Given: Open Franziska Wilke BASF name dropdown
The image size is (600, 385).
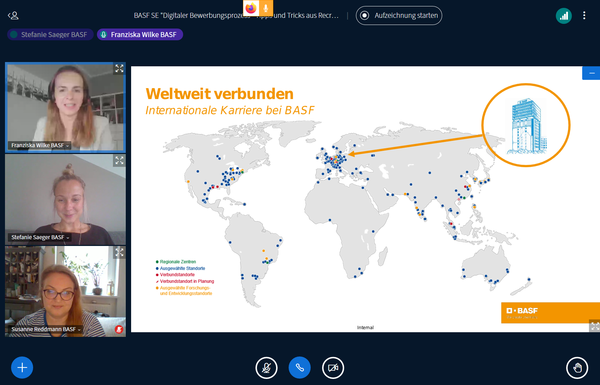Looking at the screenshot, I should coord(40,145).
